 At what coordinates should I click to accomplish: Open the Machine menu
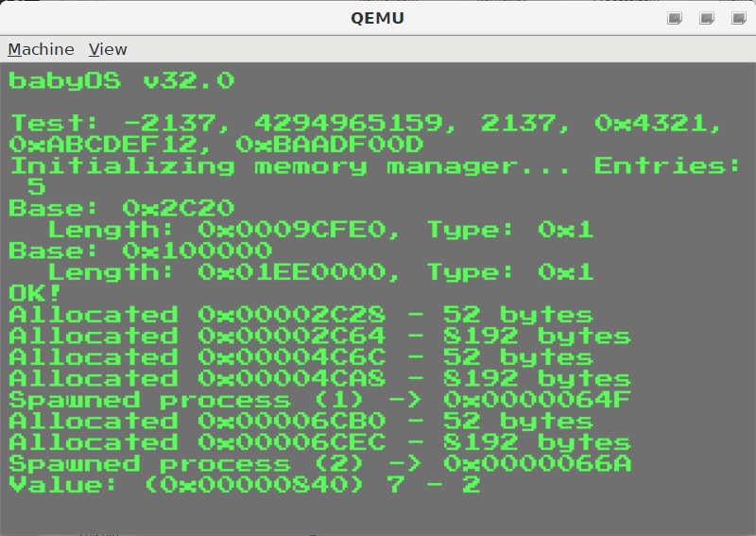[x=41, y=49]
